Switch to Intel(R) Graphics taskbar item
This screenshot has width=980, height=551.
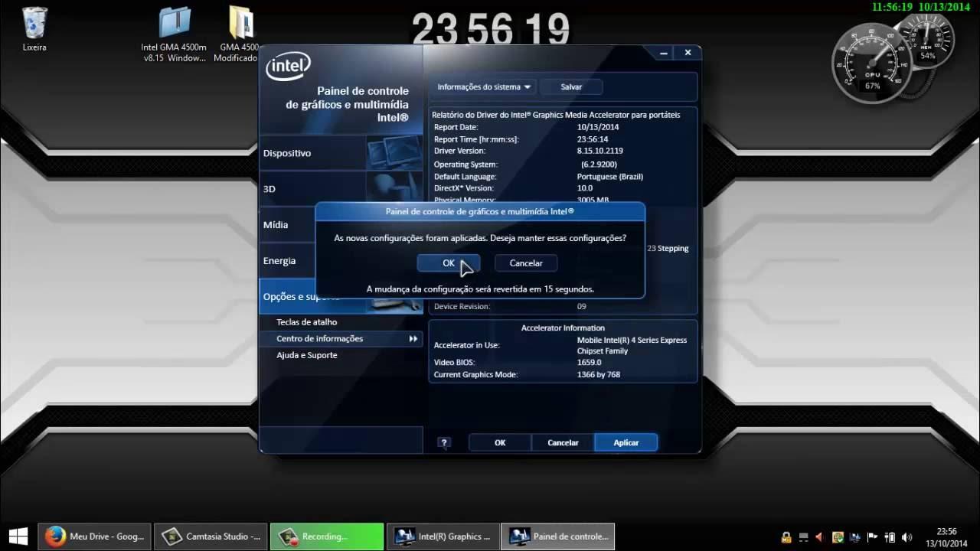click(443, 536)
